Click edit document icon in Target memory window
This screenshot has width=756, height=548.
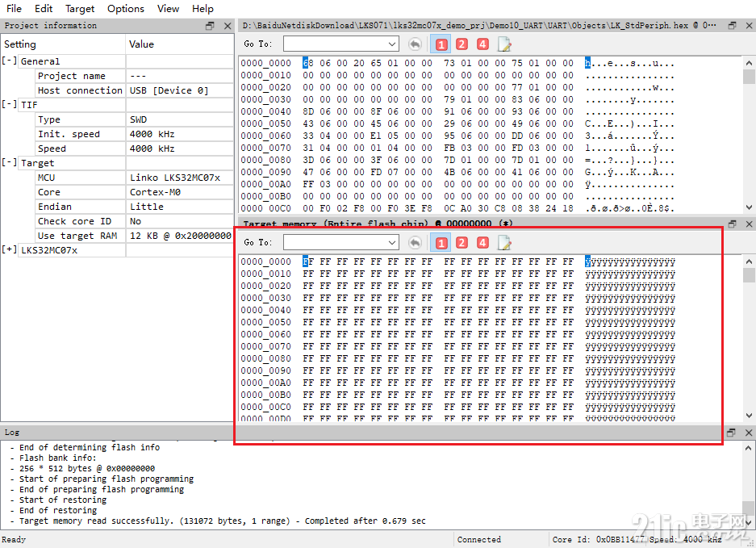point(504,243)
